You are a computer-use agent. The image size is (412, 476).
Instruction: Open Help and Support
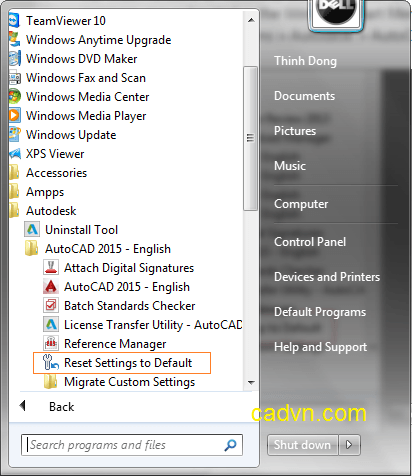click(x=320, y=347)
